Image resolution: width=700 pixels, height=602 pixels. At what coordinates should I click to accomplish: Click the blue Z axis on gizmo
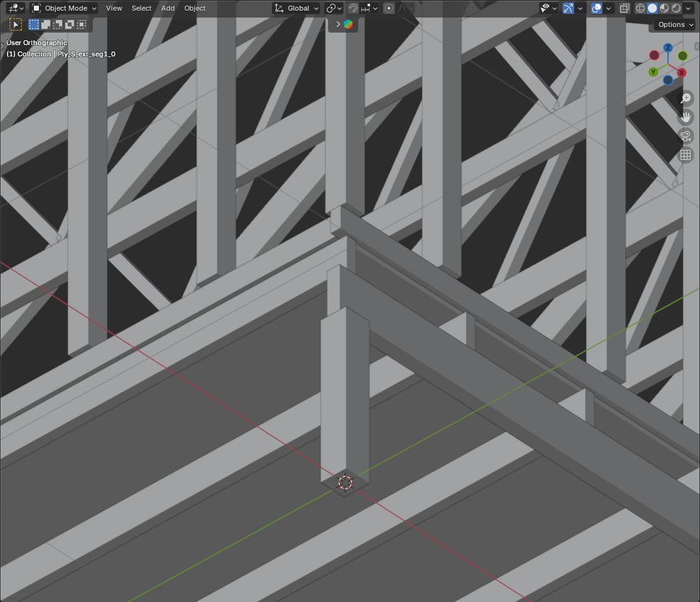tap(668, 48)
